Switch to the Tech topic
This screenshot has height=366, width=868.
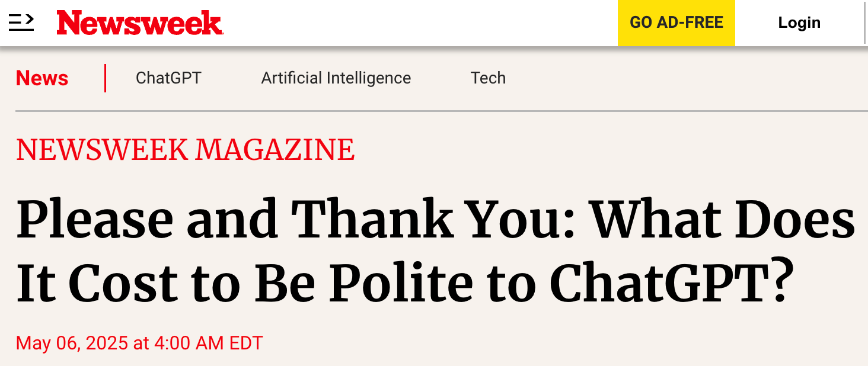point(488,78)
